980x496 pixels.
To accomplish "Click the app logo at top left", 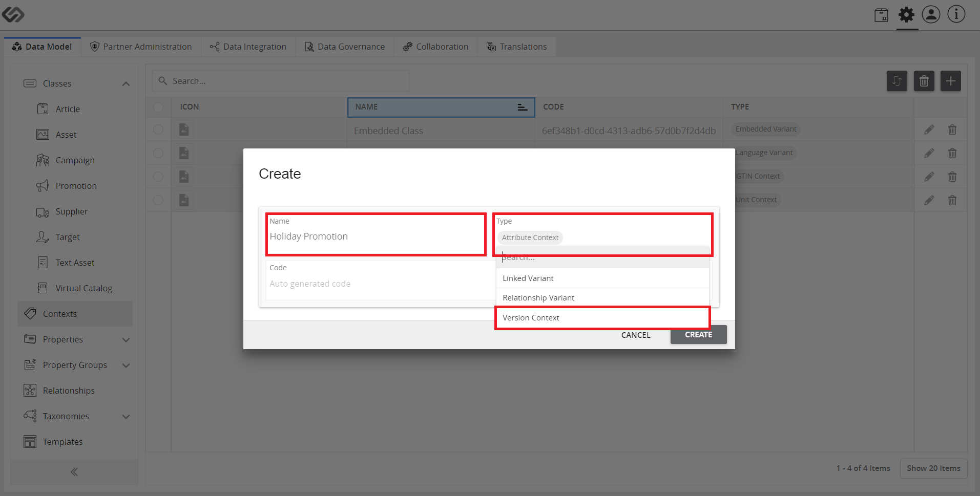I will [x=13, y=14].
